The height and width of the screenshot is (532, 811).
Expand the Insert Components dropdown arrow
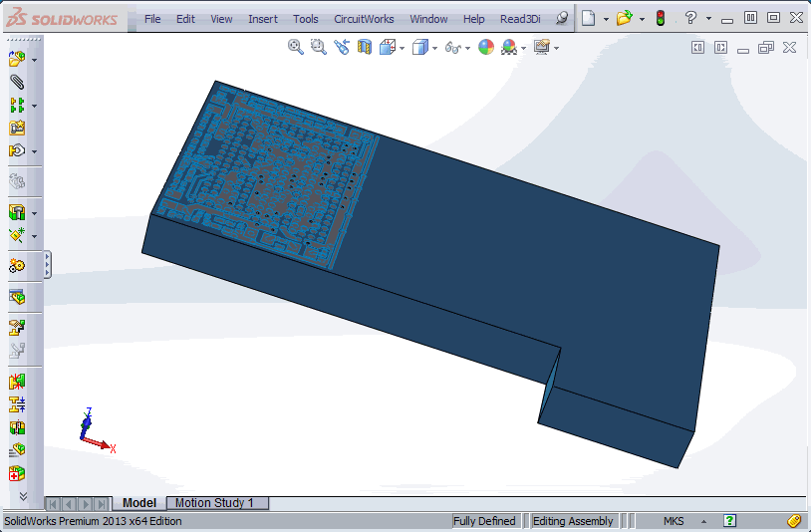[34, 61]
